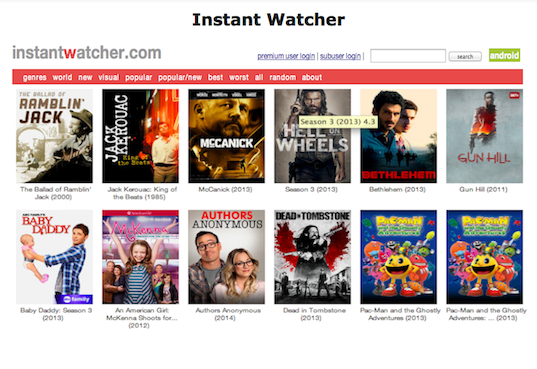537x369 pixels.
Task: Click the McCanick (2013) title text
Action: tap(225, 189)
